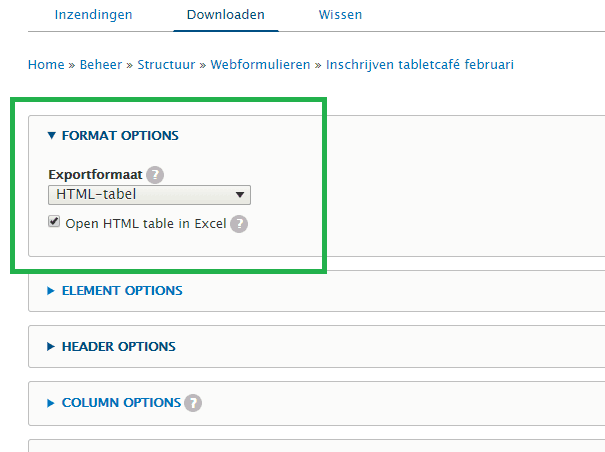The image size is (605, 452).
Task: Click the down triangle before FORMAT OPTIONS
Action: coord(52,135)
